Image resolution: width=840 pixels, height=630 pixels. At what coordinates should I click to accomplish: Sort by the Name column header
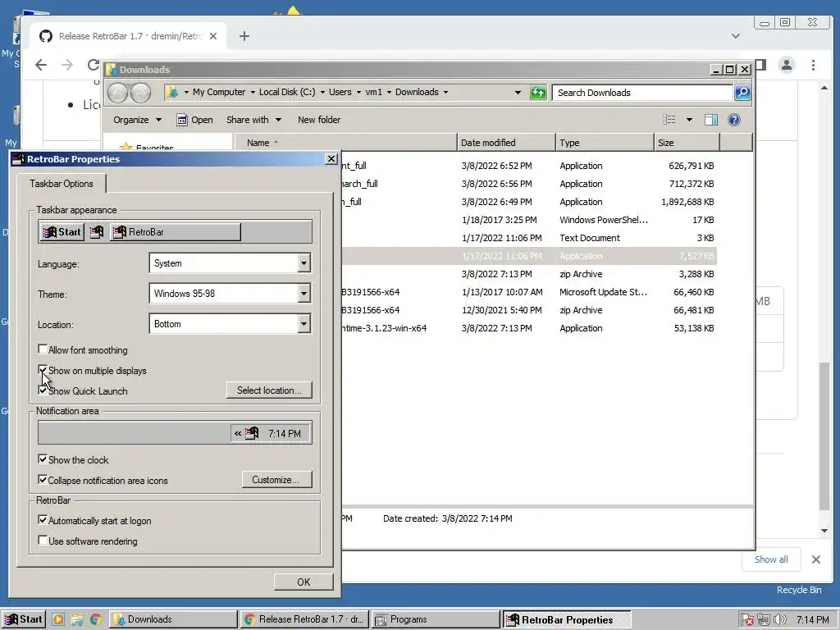coord(346,143)
